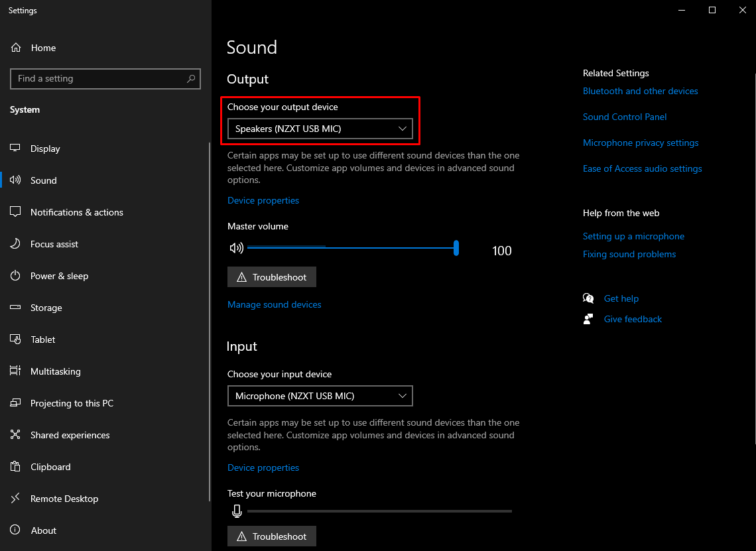The image size is (756, 551).
Task: Click the Focus assist moon icon
Action: click(x=15, y=243)
